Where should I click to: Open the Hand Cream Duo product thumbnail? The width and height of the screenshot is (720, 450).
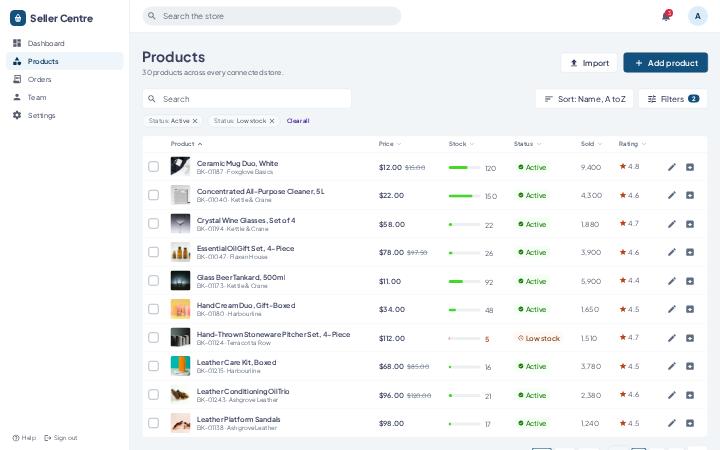click(x=180, y=309)
